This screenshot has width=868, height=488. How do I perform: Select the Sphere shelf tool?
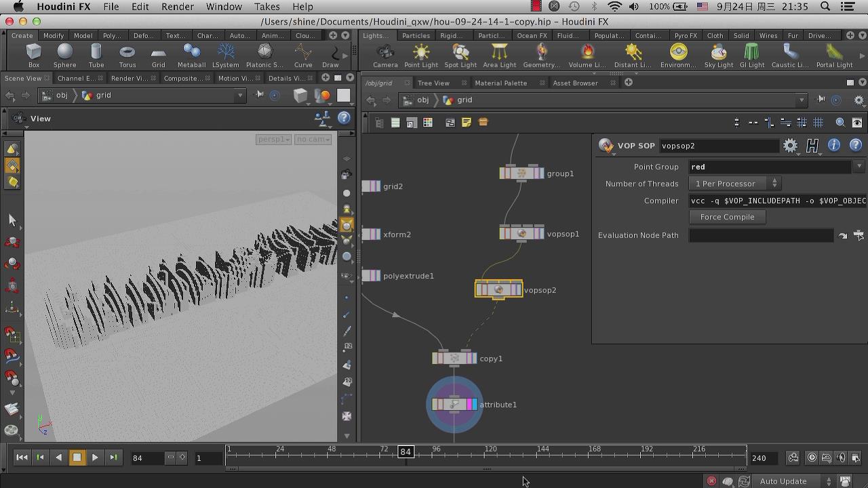click(x=64, y=55)
